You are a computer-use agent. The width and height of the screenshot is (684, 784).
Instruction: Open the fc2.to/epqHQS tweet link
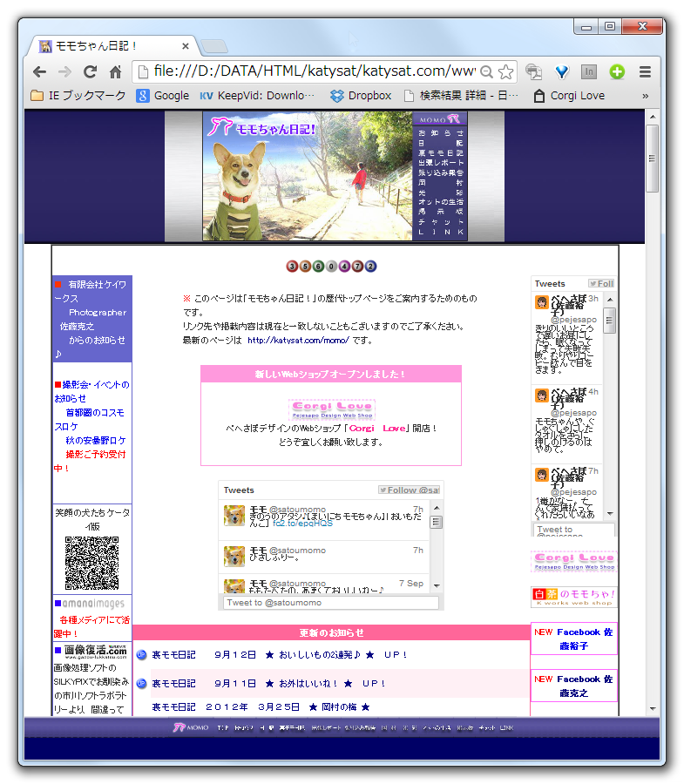[x=302, y=523]
